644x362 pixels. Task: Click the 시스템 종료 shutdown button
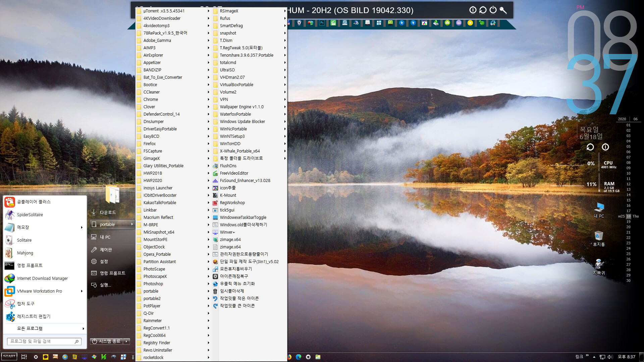(x=106, y=341)
